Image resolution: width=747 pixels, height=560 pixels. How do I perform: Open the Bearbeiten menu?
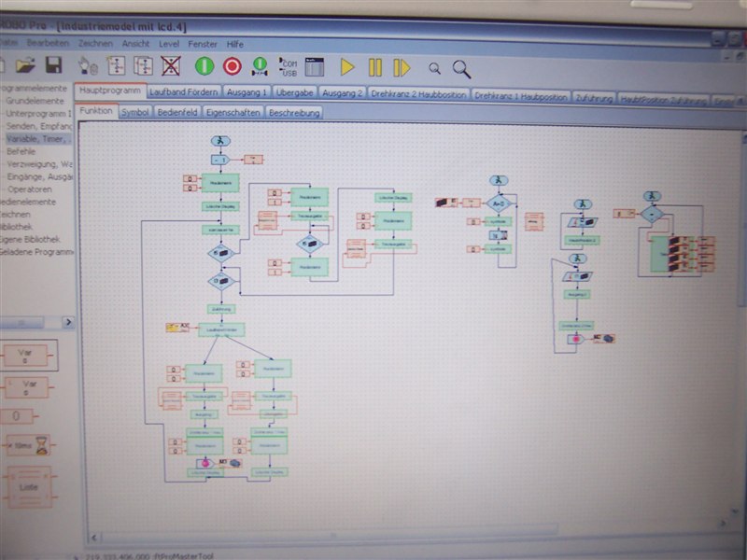[x=48, y=43]
